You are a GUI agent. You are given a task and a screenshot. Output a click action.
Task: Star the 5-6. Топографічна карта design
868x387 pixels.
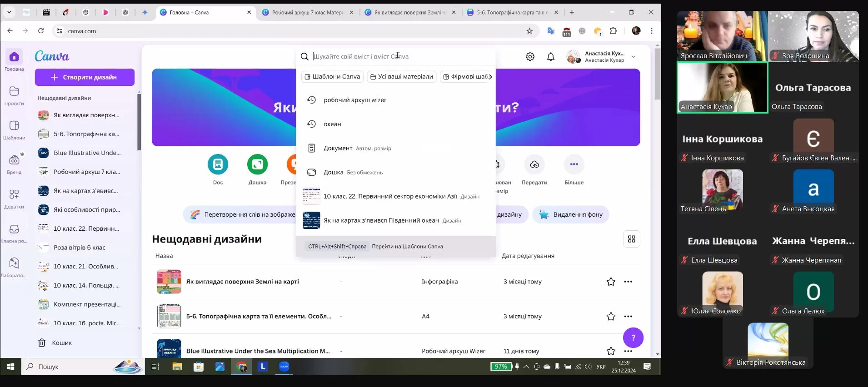611,316
